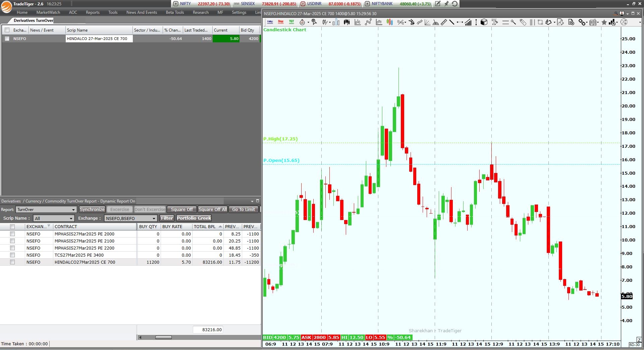The height and width of the screenshot is (350, 644).
Task: Check the MPHASIS27Mar2025 PE 2200 row checkbox
Action: 12,248
